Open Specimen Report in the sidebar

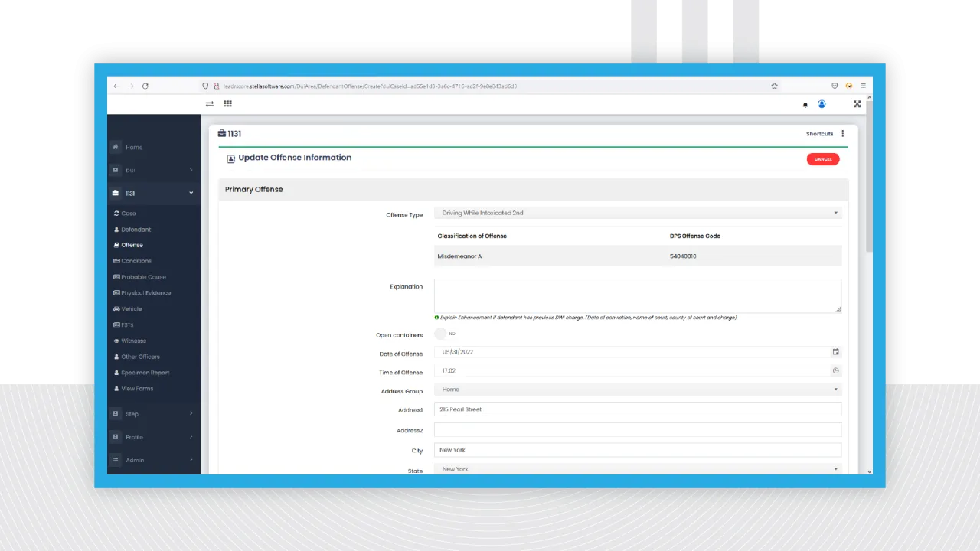pyautogui.click(x=142, y=373)
